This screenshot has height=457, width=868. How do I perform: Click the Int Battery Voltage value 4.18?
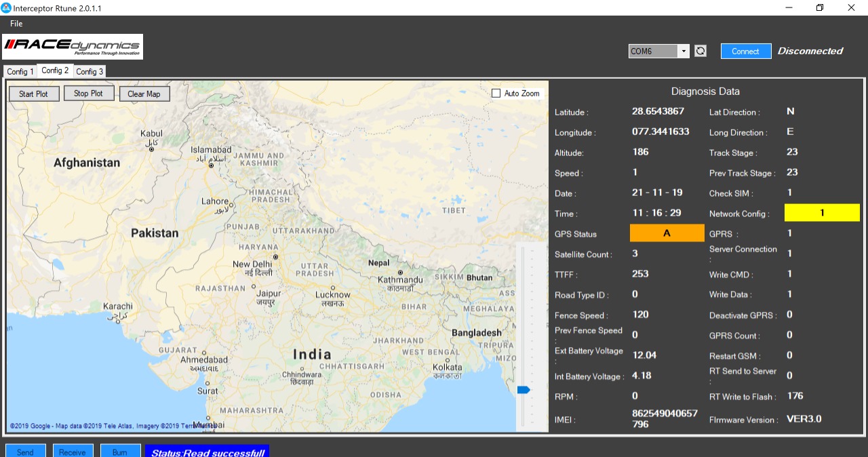642,376
